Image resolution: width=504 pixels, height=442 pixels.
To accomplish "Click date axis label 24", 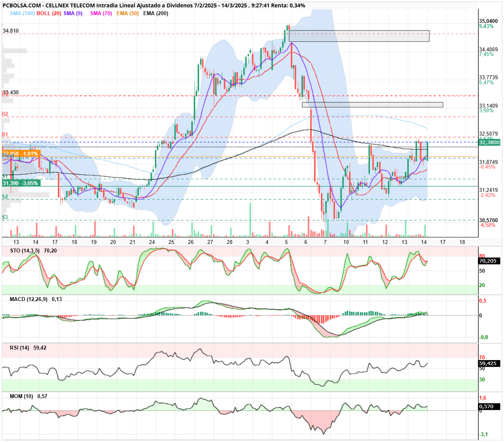I will pos(152,242).
